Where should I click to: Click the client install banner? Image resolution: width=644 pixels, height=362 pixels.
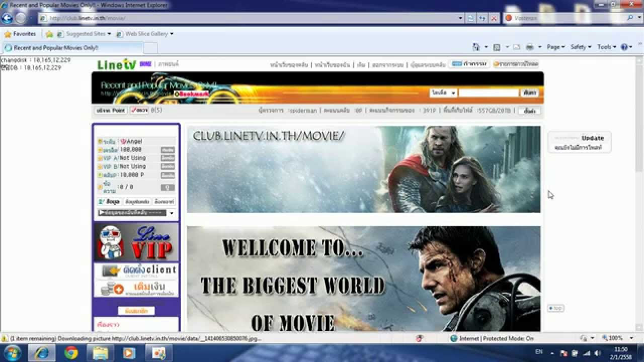pyautogui.click(x=136, y=271)
